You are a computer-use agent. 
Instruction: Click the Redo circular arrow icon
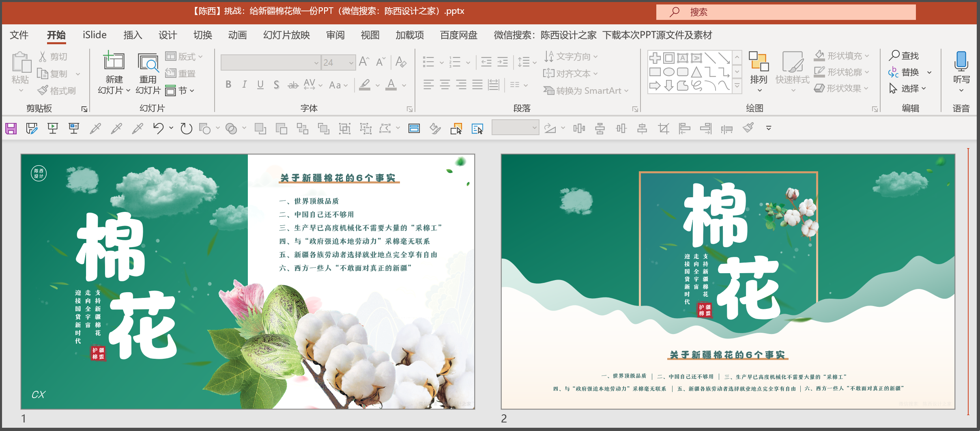coord(186,129)
